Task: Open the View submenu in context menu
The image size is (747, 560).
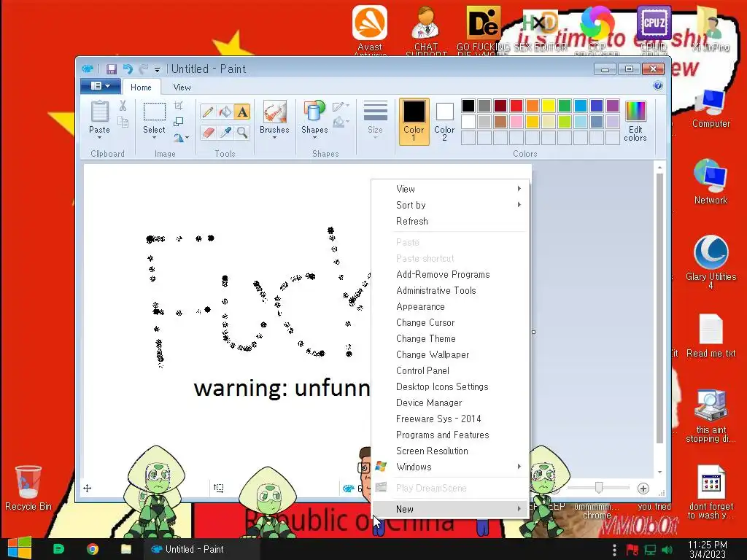Action: tap(450, 189)
